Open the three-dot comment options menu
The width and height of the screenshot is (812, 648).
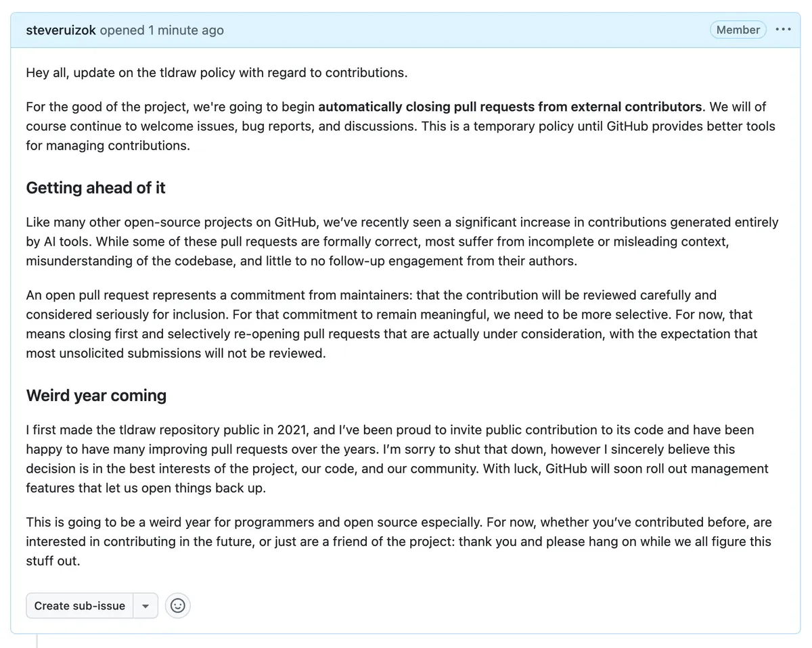point(783,30)
